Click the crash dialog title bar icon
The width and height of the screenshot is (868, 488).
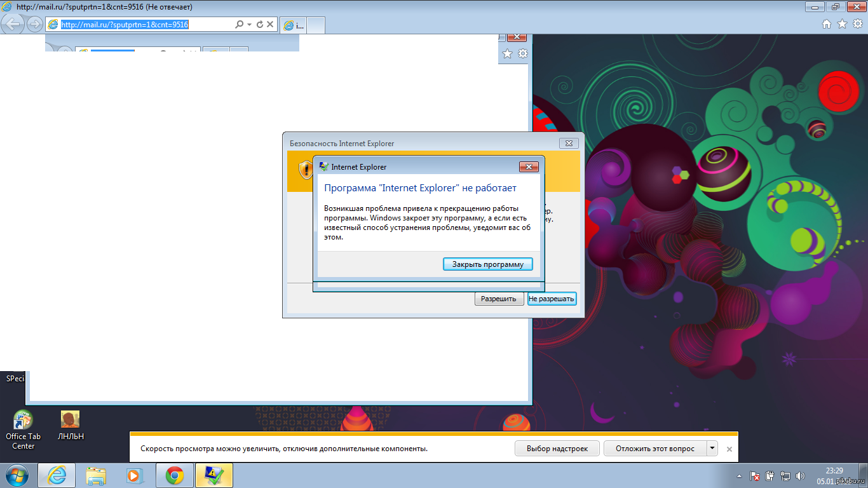click(x=323, y=166)
